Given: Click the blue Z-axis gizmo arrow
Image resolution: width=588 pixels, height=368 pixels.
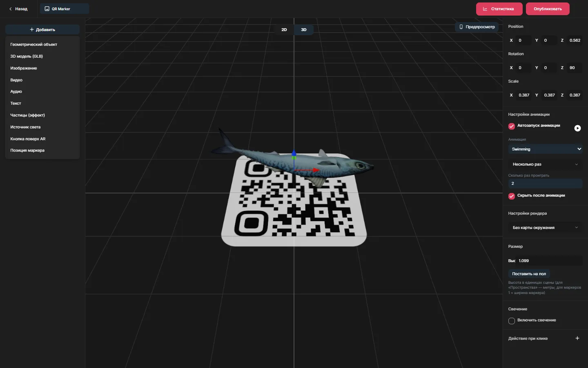Looking at the screenshot, I should (x=294, y=154).
